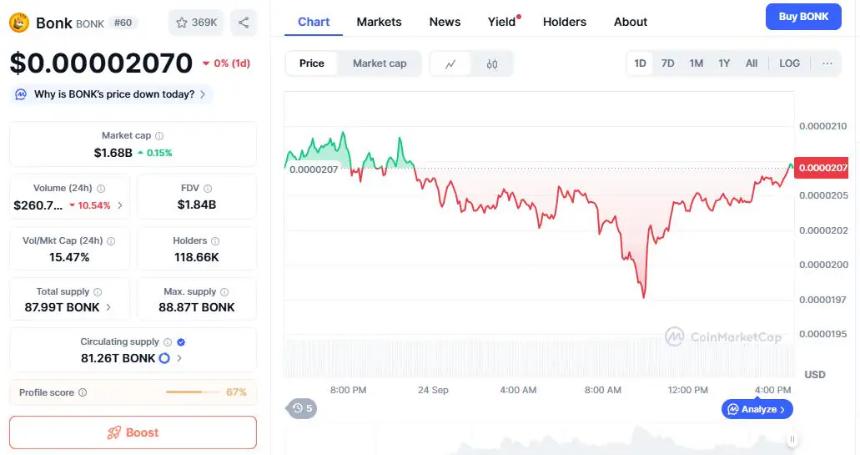Expand Volume (24h) details chevron

click(121, 205)
